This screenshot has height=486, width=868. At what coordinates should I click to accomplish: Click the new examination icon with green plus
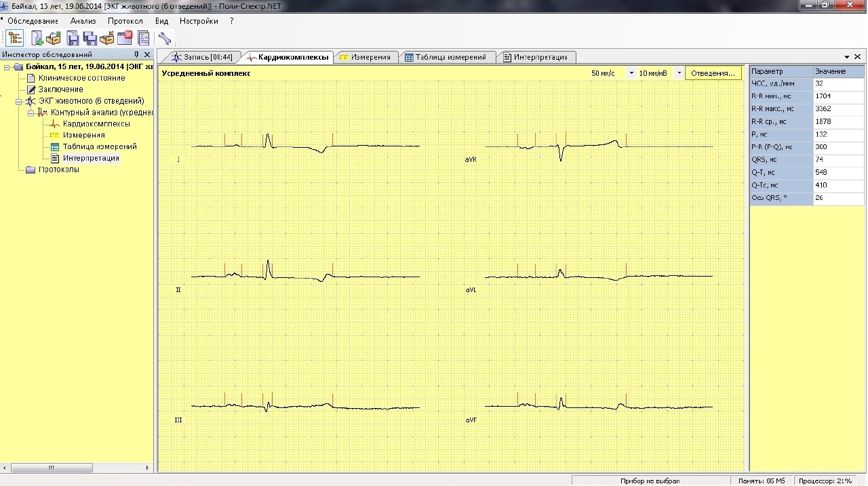click(x=37, y=39)
